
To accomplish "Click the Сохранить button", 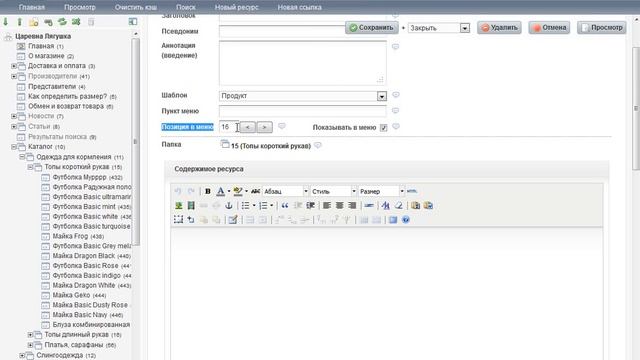I will pos(371,28).
